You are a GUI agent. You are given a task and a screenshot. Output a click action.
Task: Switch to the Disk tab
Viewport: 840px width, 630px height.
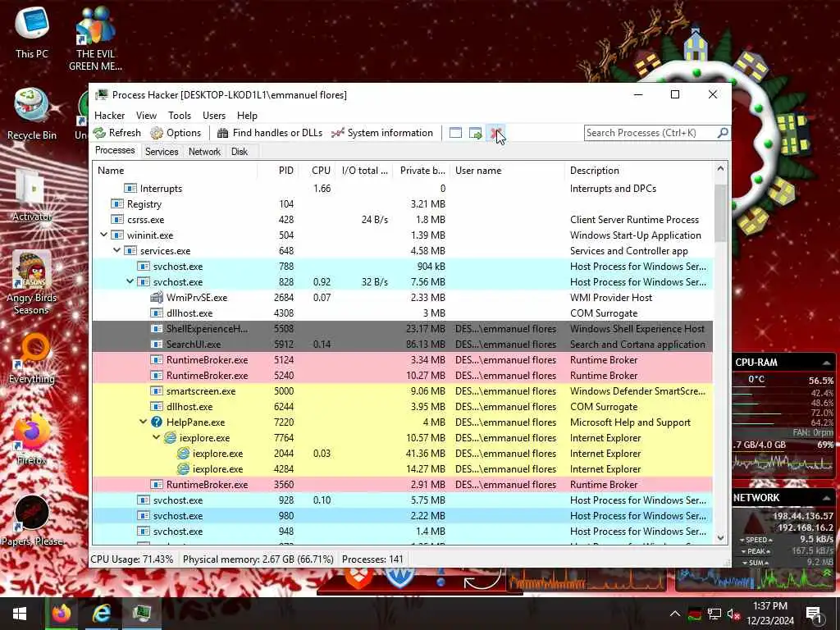pos(240,152)
